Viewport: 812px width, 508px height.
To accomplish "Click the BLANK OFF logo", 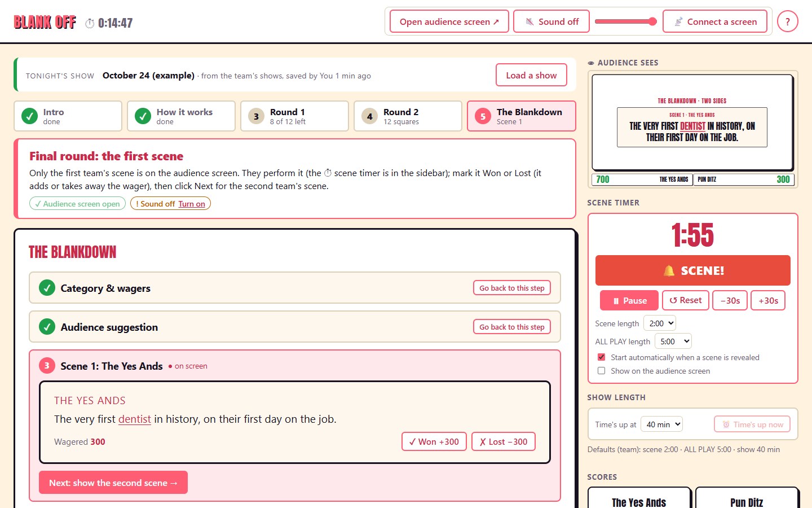I will coord(45,23).
